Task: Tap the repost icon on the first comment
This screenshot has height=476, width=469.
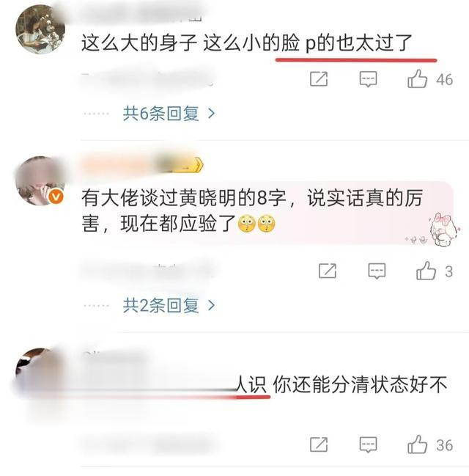Action: 319,79
